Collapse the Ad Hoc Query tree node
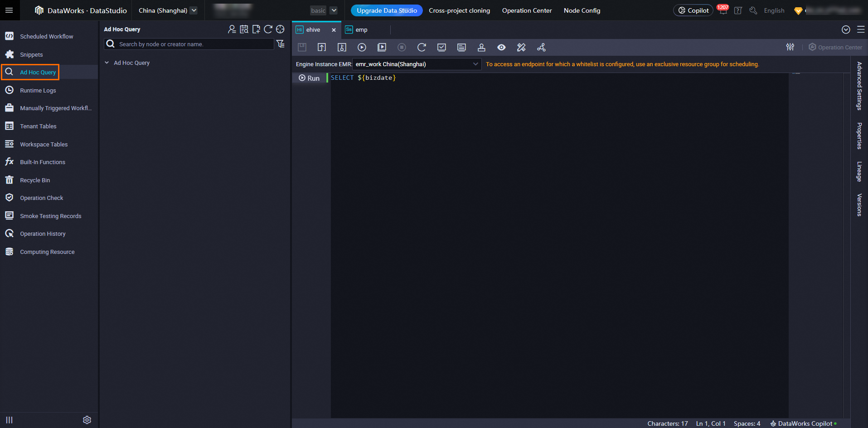 click(107, 63)
